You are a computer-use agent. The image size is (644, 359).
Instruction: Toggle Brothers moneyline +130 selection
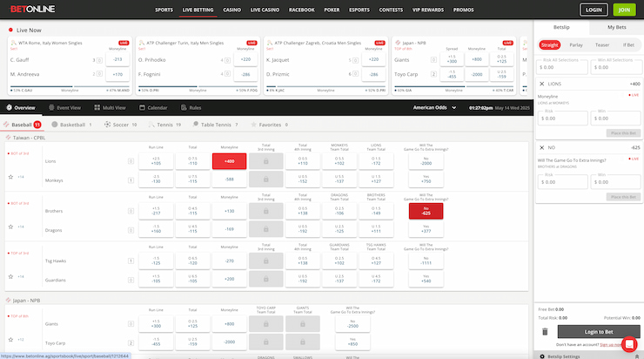coord(229,211)
